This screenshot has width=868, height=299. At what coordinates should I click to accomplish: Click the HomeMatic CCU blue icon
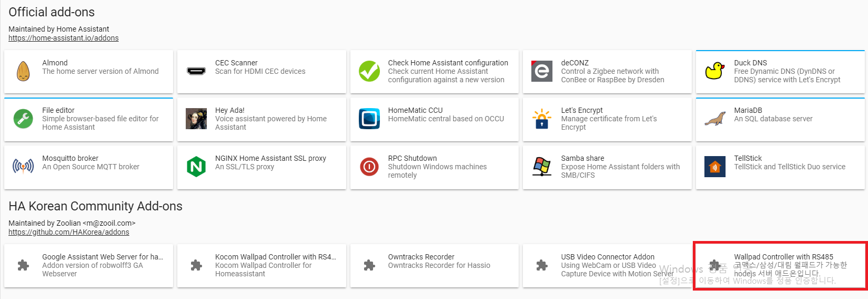coord(369,119)
